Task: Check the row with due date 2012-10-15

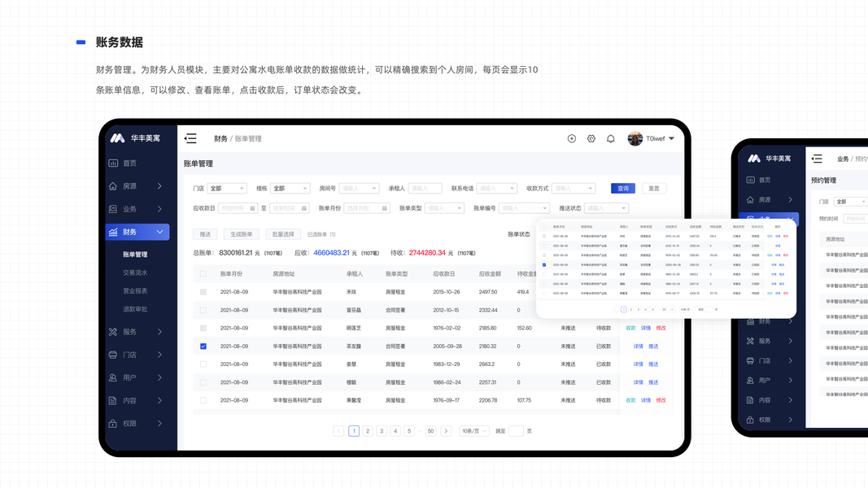Action: [203, 310]
